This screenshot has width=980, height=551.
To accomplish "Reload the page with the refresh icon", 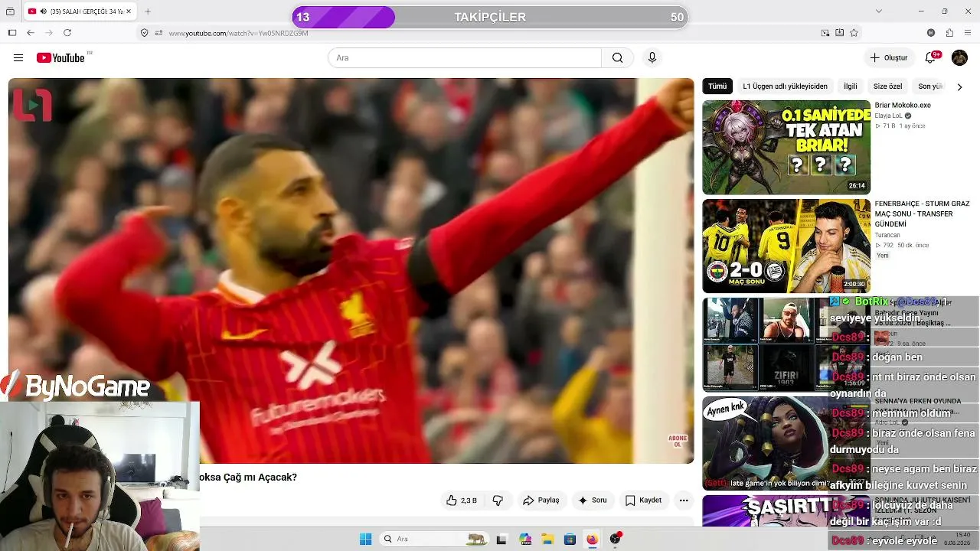I will [x=67, y=33].
